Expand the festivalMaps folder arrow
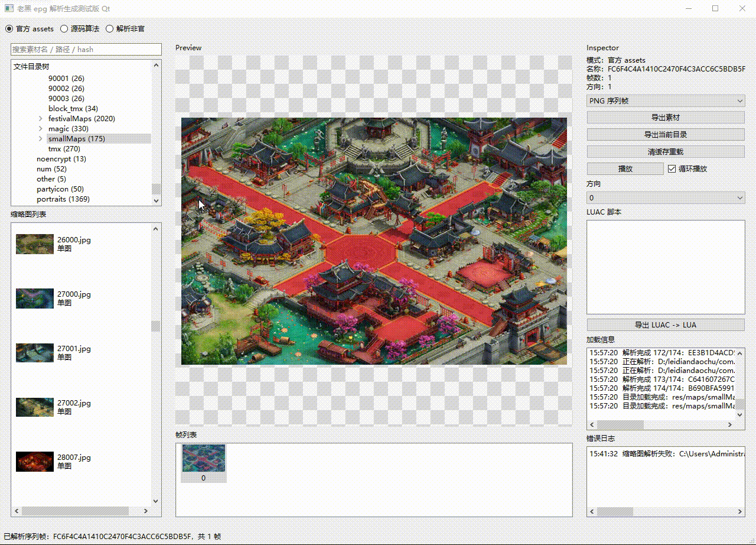Image resolution: width=756 pixels, height=545 pixels. 40,119
